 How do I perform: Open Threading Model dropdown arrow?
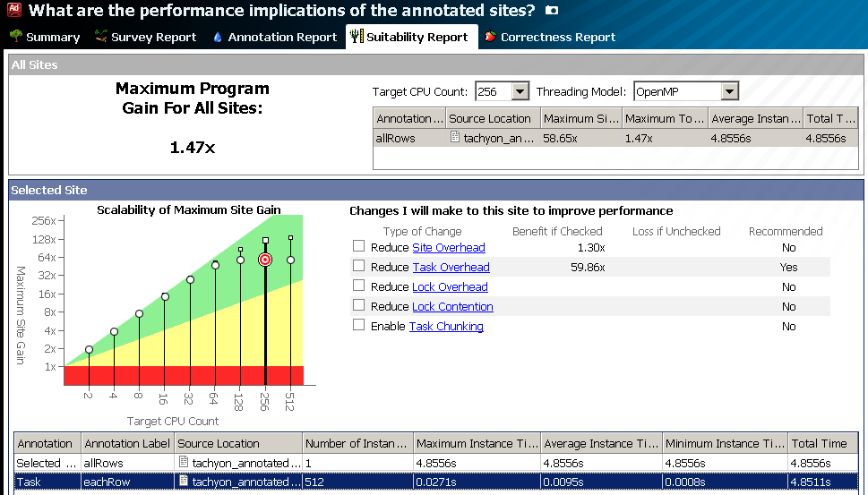coord(730,92)
